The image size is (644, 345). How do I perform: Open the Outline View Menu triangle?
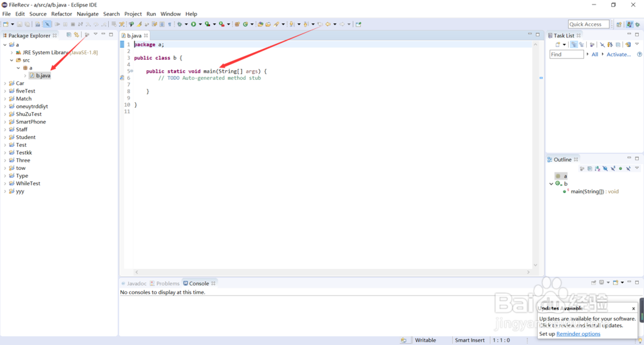click(x=637, y=167)
